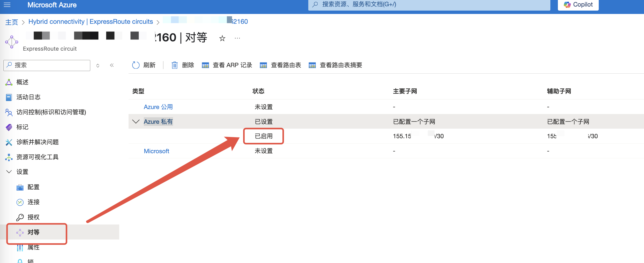Open 活动日志 in the sidebar

click(x=28, y=97)
